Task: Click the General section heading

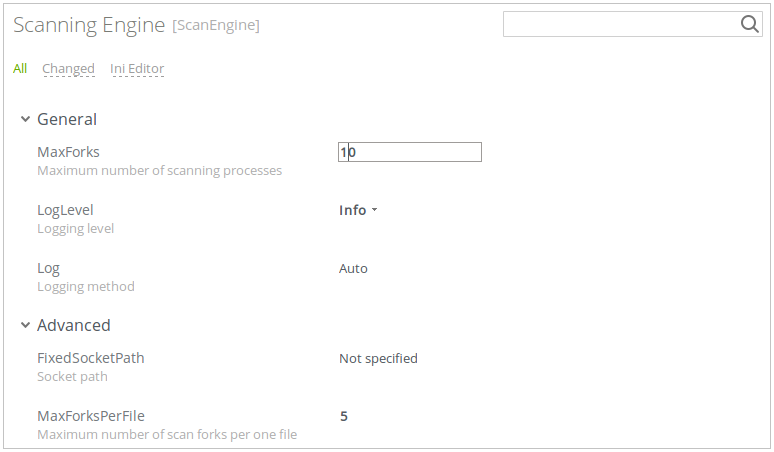Action: click(x=67, y=120)
